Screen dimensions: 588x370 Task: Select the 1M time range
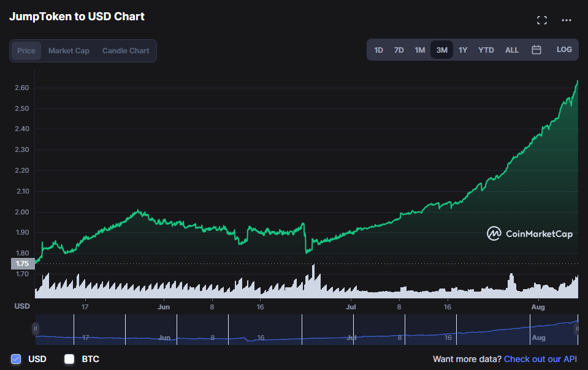420,50
